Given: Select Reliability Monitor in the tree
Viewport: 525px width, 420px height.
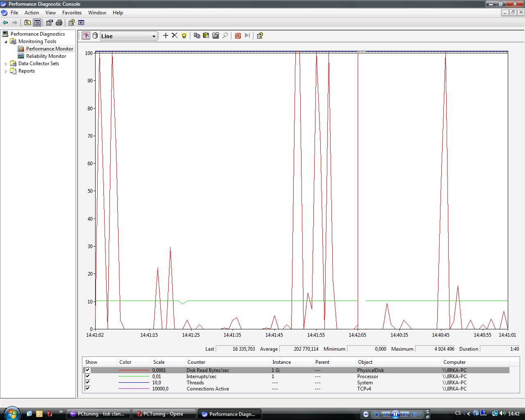Looking at the screenshot, I should coord(46,56).
